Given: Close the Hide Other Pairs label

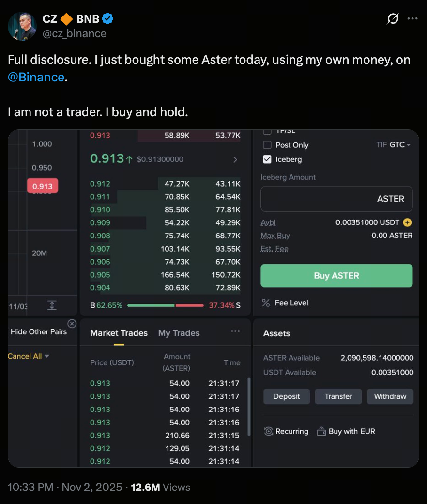Looking at the screenshot, I should click(72, 323).
